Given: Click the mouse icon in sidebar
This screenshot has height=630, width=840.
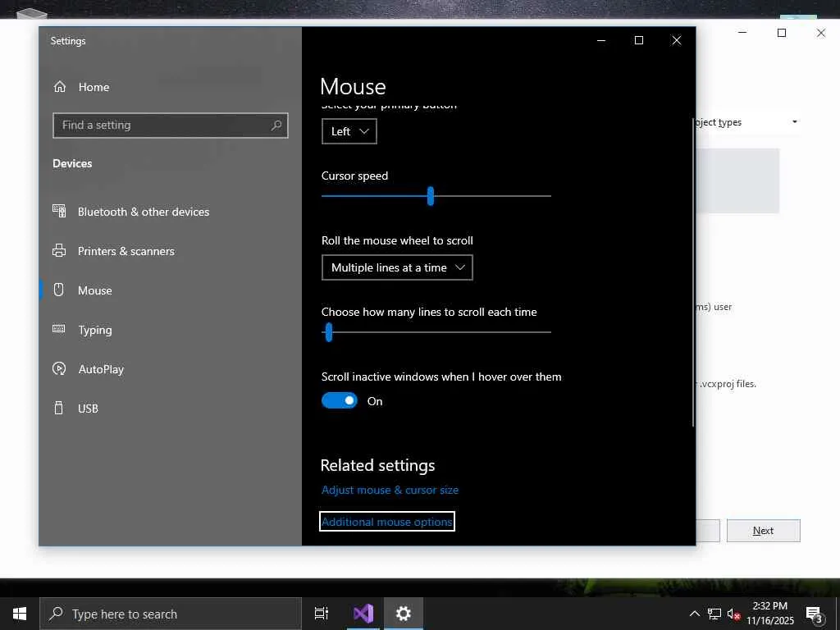Looking at the screenshot, I should click(59, 290).
